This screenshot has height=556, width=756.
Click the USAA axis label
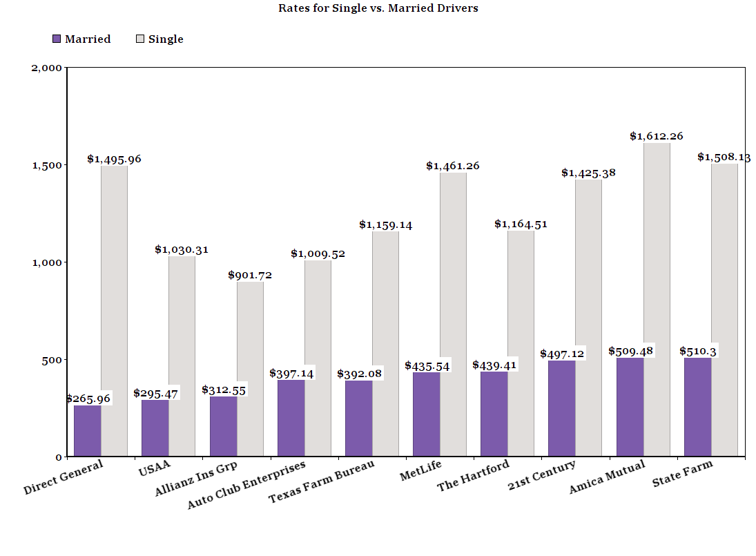[154, 468]
